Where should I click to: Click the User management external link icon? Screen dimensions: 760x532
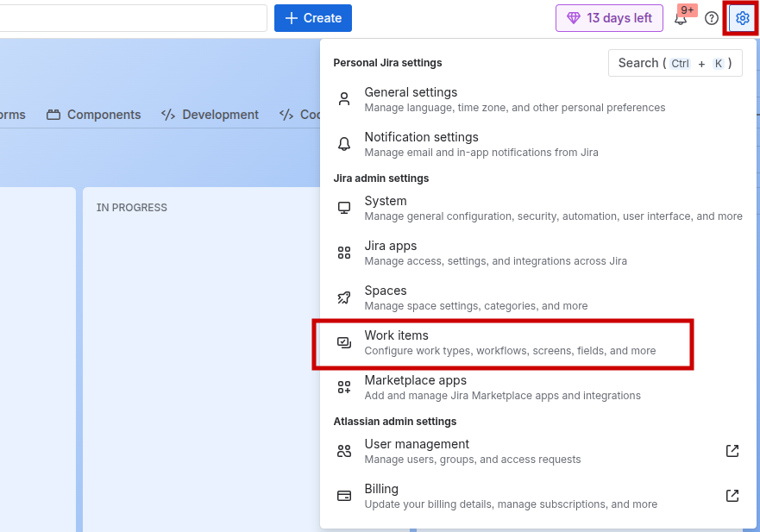(732, 451)
